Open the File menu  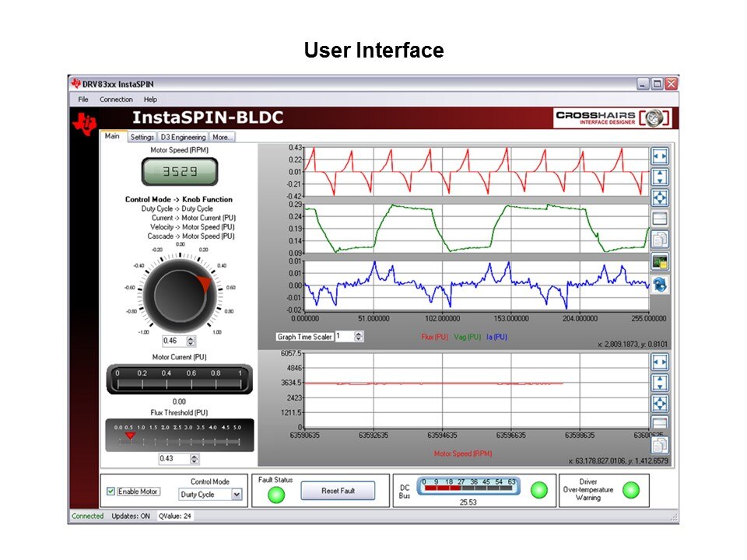83,100
